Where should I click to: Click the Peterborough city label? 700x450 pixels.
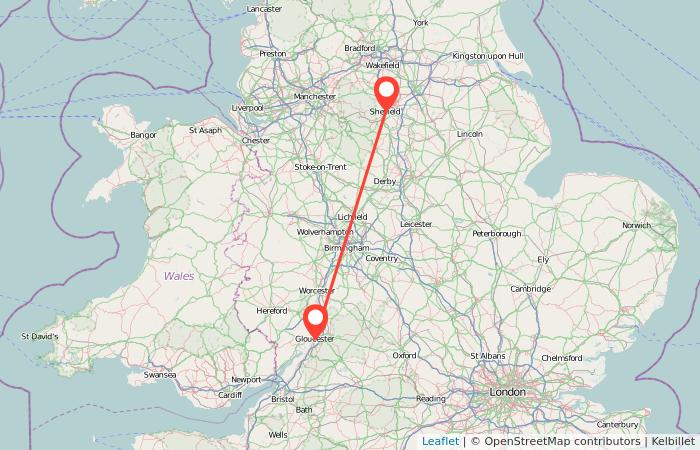click(497, 233)
